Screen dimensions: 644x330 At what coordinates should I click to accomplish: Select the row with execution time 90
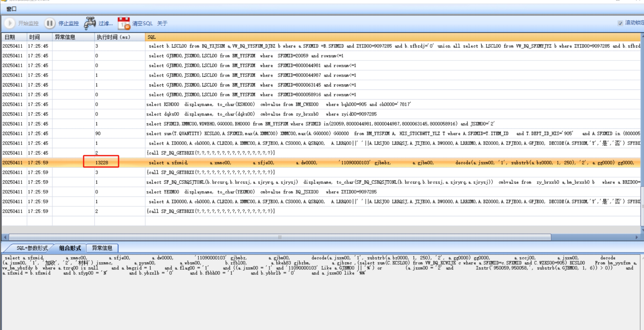point(98,133)
